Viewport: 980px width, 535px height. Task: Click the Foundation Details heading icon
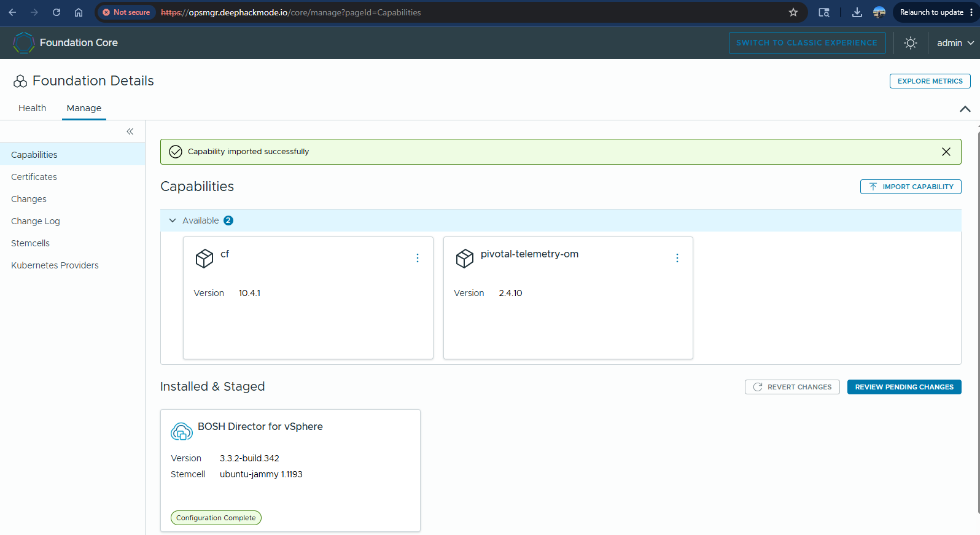click(20, 81)
